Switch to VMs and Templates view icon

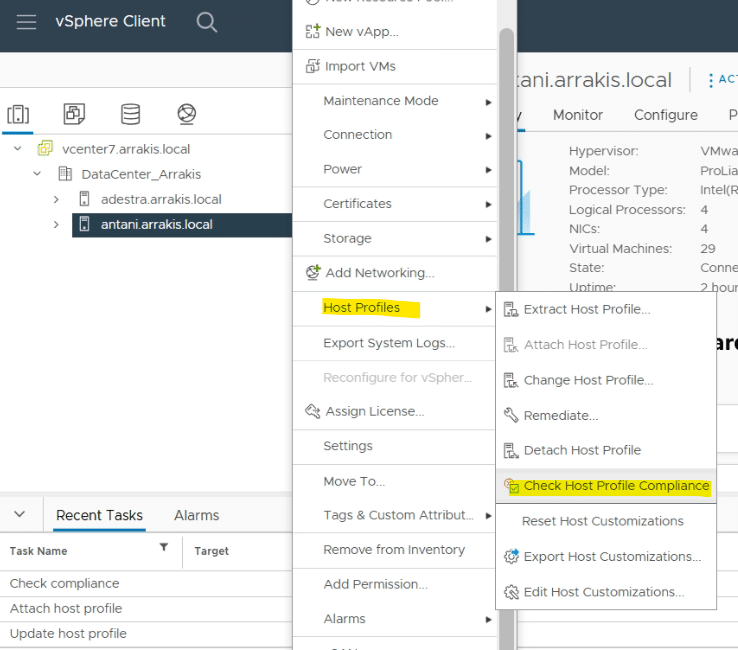point(74,114)
